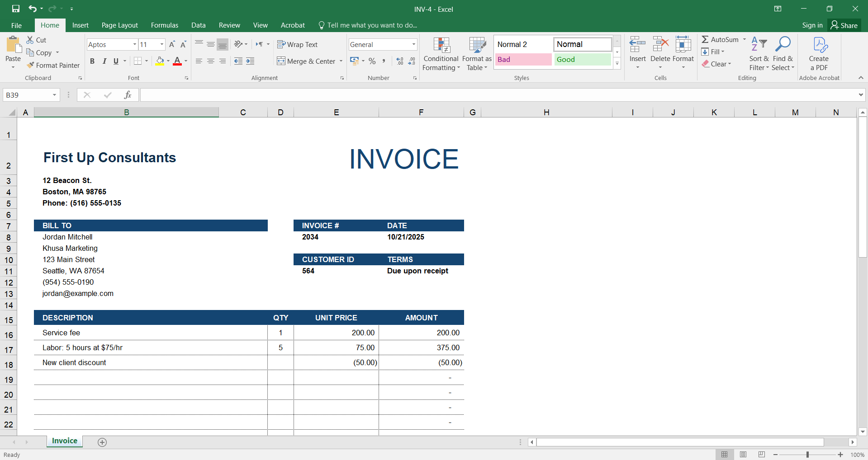Image resolution: width=868 pixels, height=460 pixels.
Task: Open the font name dropdown showing Aptos
Action: (x=134, y=44)
